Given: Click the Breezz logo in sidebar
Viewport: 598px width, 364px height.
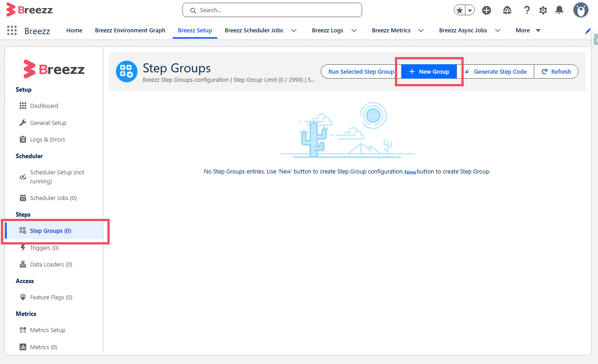Looking at the screenshot, I should [x=54, y=69].
